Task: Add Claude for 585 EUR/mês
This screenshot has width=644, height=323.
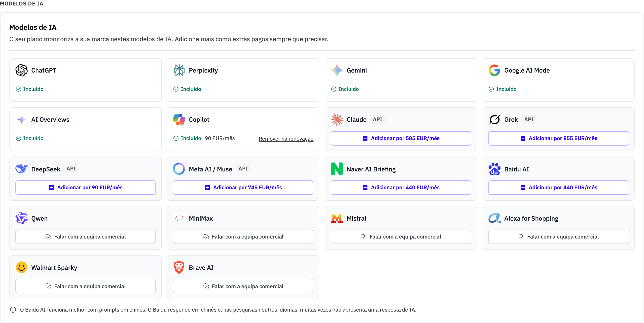Action: click(x=401, y=138)
